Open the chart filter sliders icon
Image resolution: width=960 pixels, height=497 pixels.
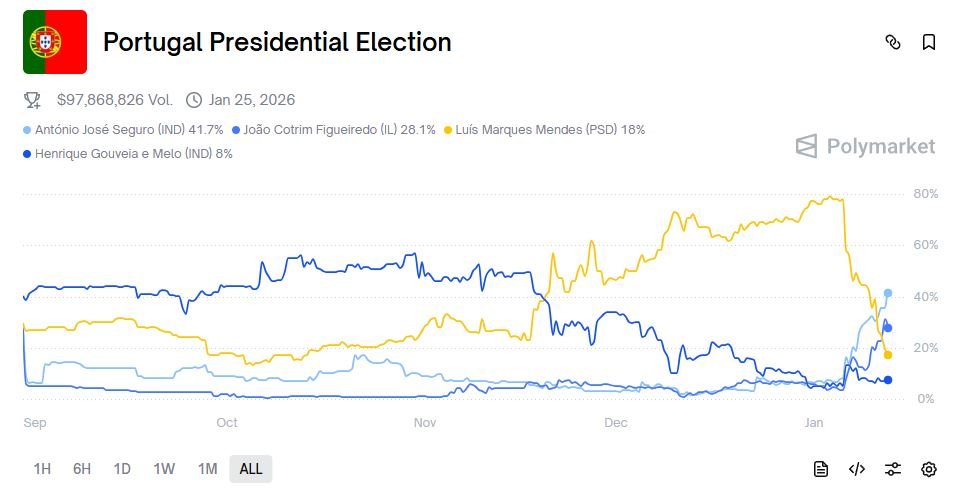pos(893,469)
